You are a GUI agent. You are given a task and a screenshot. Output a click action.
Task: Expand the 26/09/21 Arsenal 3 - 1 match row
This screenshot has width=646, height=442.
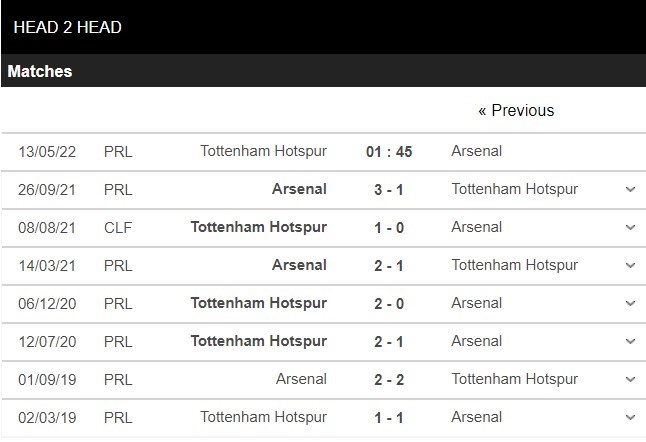point(630,189)
